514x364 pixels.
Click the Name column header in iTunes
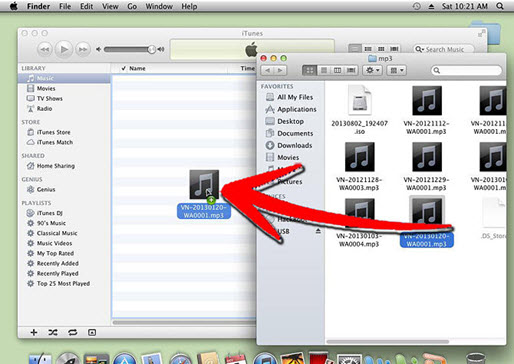[x=137, y=68]
